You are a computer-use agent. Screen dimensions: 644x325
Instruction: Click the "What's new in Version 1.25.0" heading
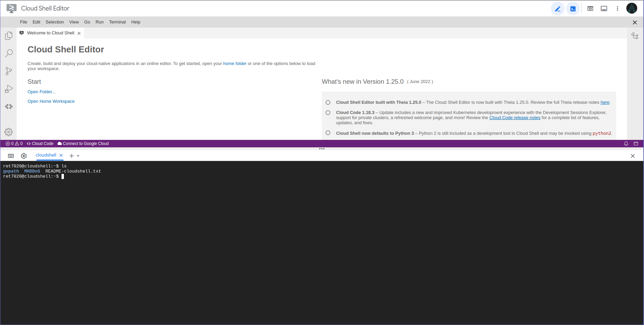[363, 82]
